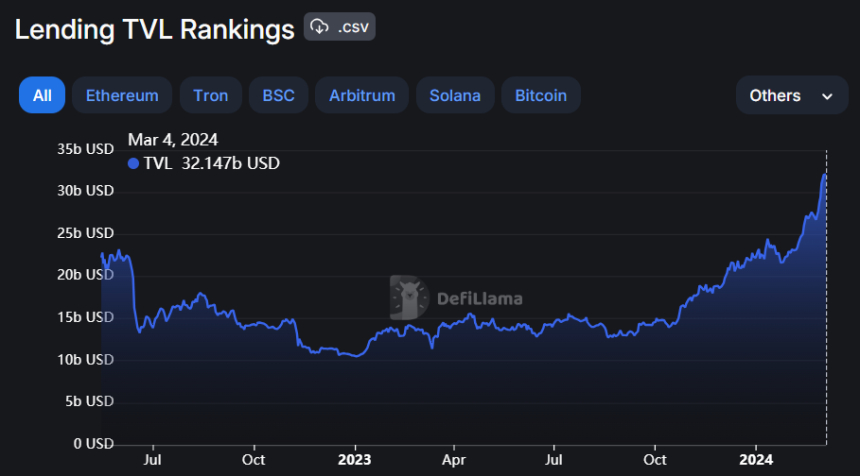Filter lending TVL by Tron
860x476 pixels.
coord(210,96)
